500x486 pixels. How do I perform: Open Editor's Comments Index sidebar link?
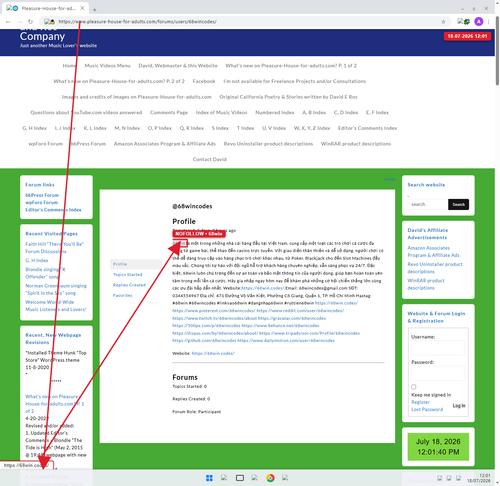click(x=53, y=210)
